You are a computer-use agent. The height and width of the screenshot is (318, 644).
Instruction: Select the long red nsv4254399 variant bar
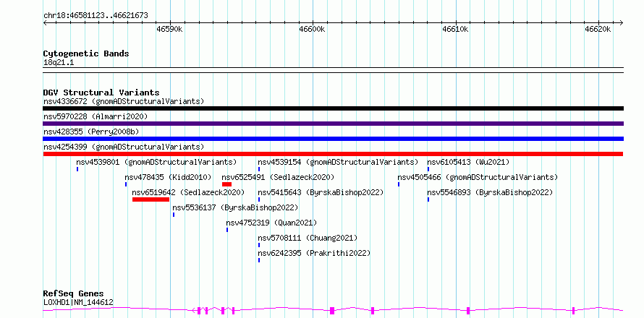333,154
